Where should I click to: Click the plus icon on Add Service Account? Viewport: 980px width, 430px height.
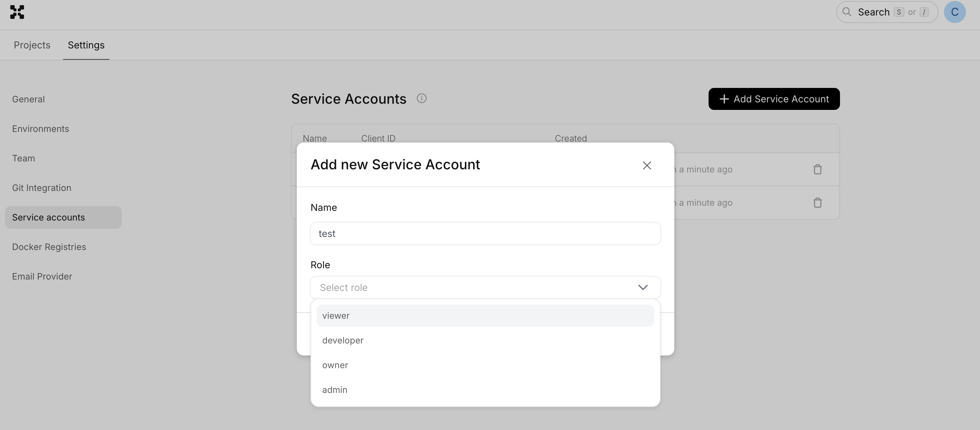(724, 99)
